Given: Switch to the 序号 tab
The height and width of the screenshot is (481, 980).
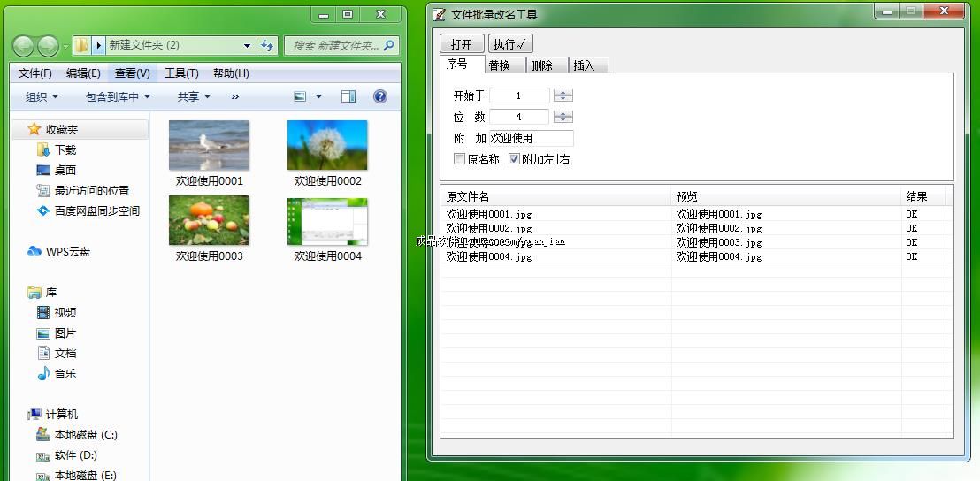Looking at the screenshot, I should point(463,64).
